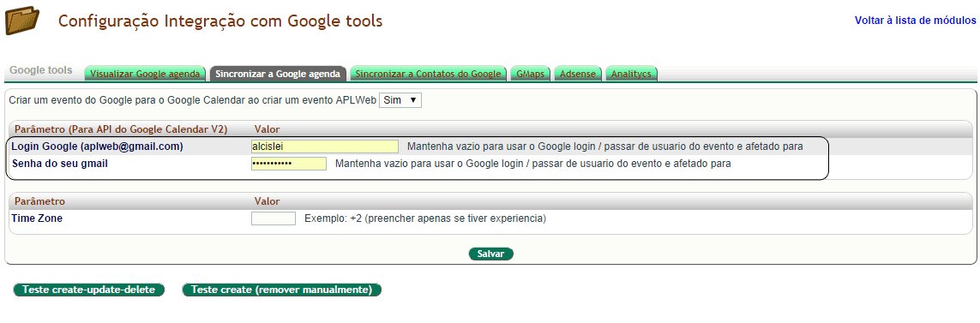
Task: Click the page title Configuração Integração com Google tools
Action: [220, 21]
